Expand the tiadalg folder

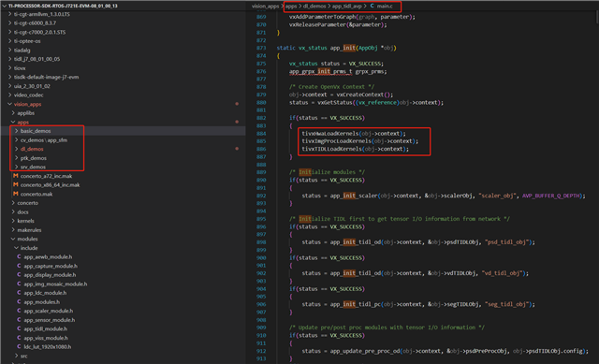pos(9,50)
